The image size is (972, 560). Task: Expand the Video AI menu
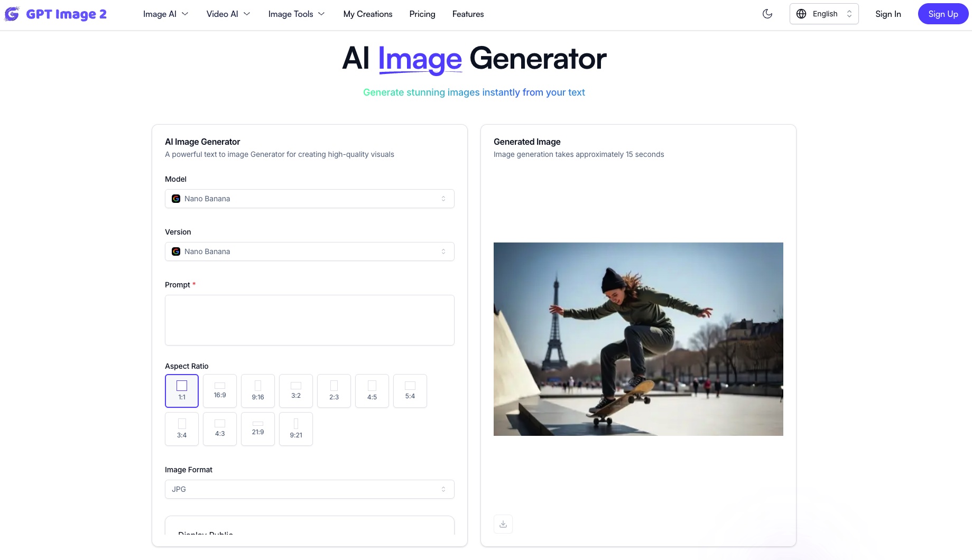228,14
